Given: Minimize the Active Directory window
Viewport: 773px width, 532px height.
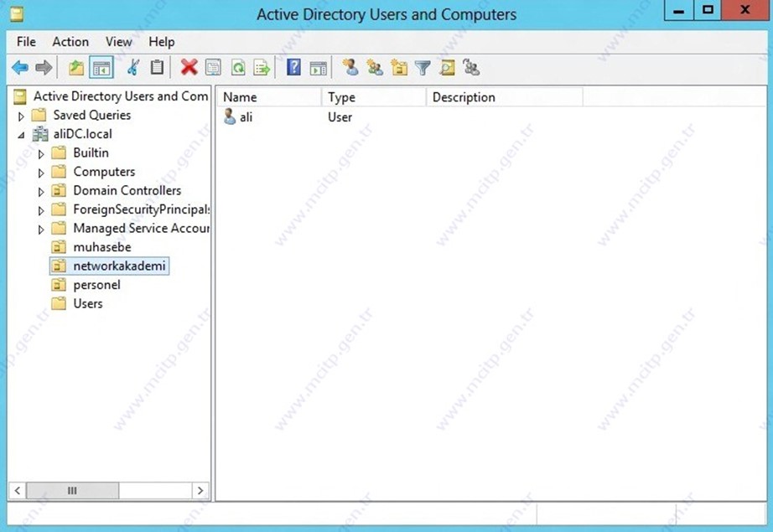Looking at the screenshot, I should 679,10.
